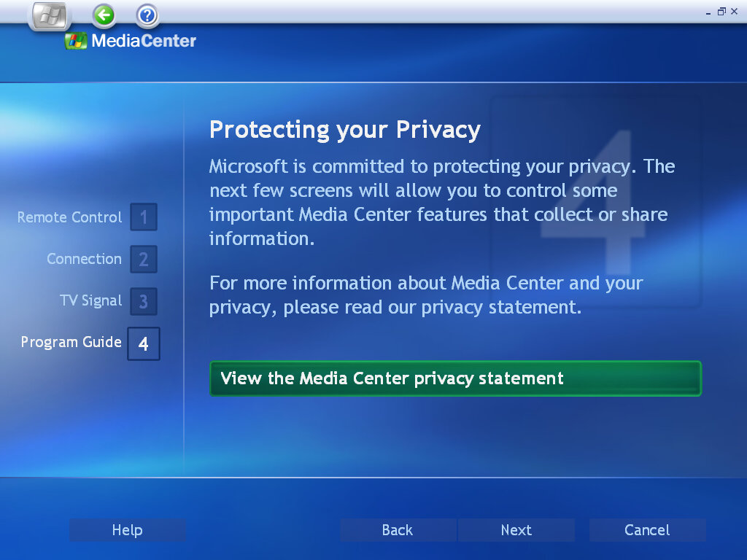747x560 pixels.
Task: Select the Program Guide step label
Action: point(71,342)
